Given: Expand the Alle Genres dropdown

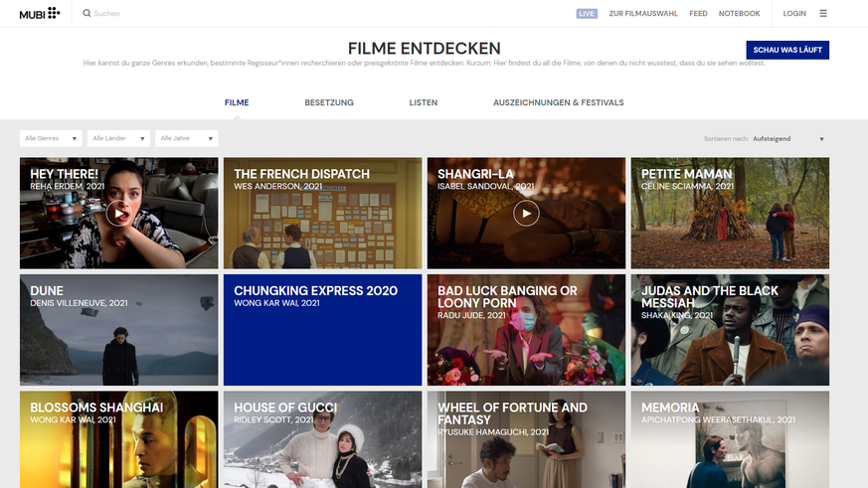Looking at the screenshot, I should tap(51, 138).
